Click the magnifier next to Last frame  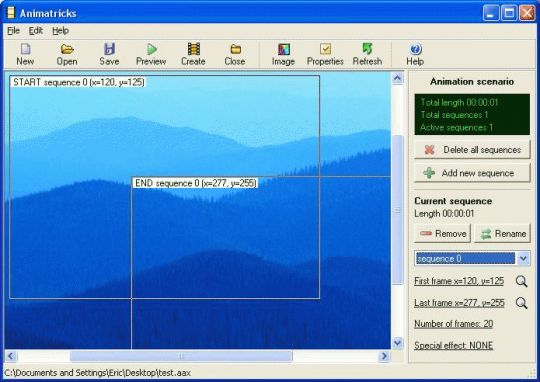pos(522,303)
